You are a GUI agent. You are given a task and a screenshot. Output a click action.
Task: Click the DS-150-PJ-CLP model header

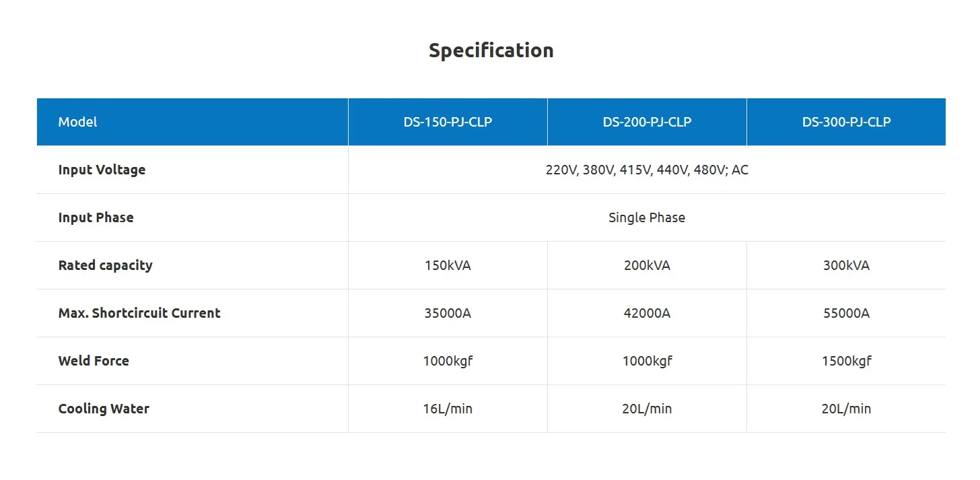[x=448, y=122]
